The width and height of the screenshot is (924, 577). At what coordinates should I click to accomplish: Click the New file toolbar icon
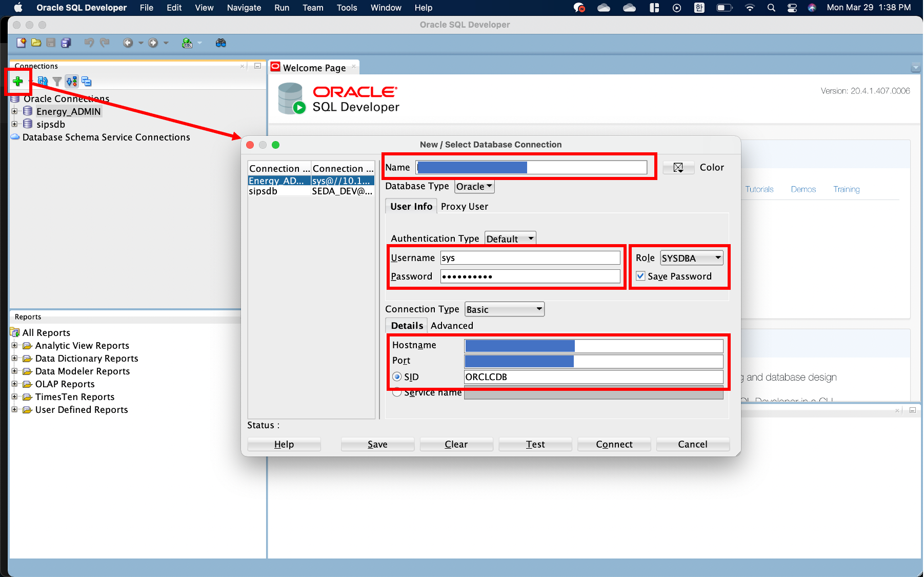[21, 43]
